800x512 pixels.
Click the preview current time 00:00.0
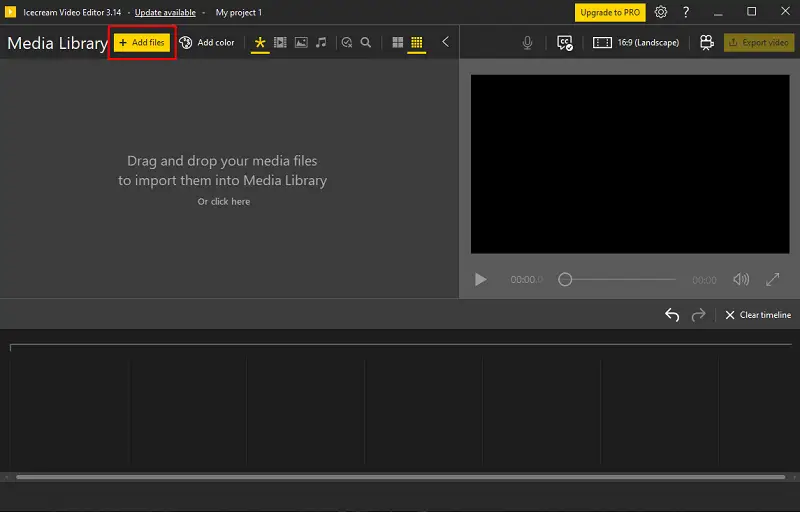click(x=527, y=279)
